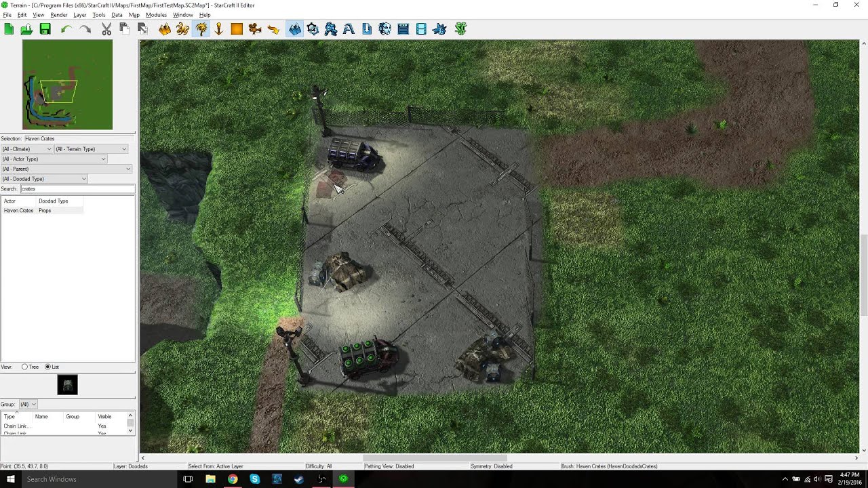Click the New document icon
The width and height of the screenshot is (868, 488).
click(x=9, y=29)
